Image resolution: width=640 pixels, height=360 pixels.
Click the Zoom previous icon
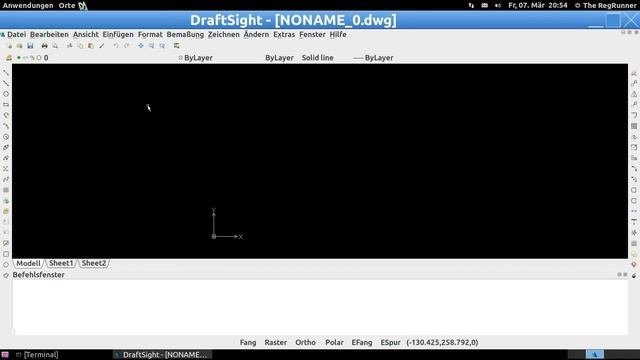pyautogui.click(x=162, y=46)
